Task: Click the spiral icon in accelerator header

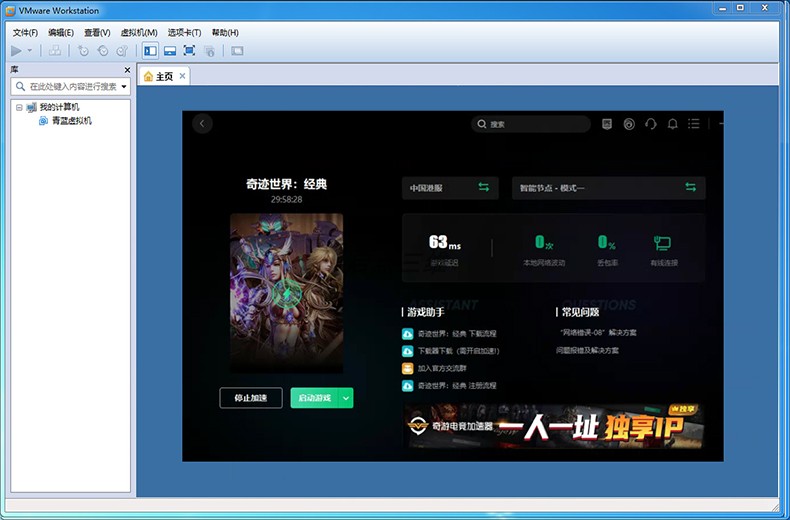Action: click(x=629, y=124)
